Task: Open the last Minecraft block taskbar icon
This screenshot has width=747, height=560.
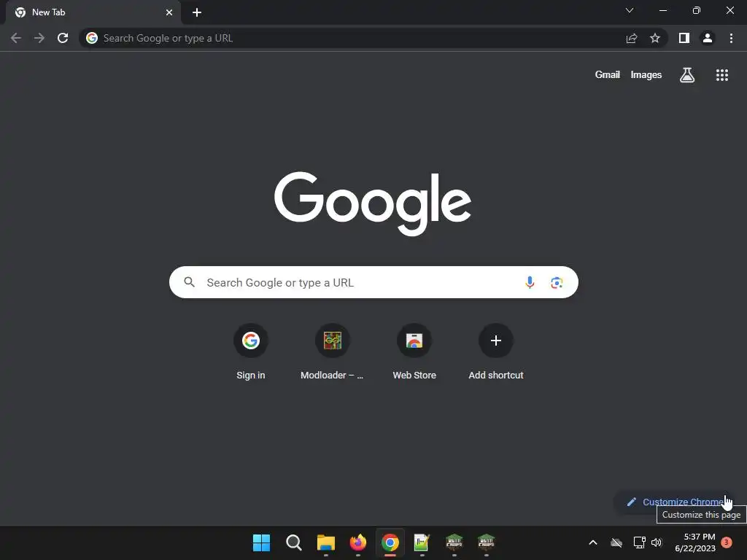Action: [x=487, y=542]
